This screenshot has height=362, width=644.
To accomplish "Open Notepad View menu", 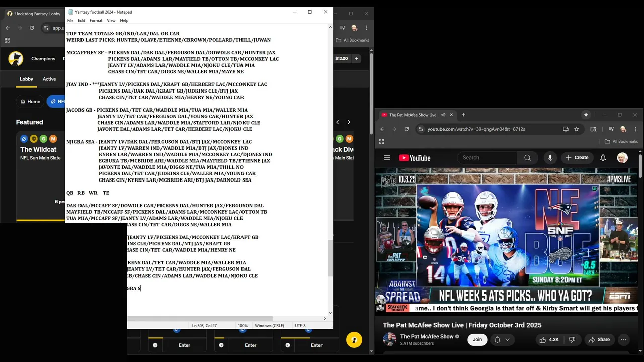I will [111, 21].
